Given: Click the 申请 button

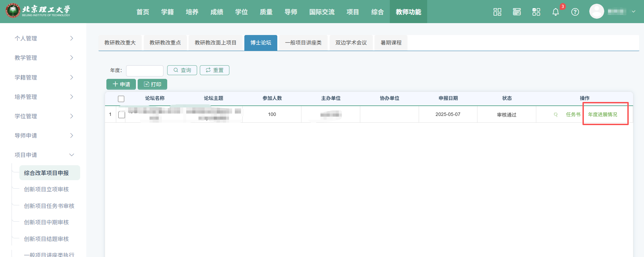Looking at the screenshot, I should [x=121, y=84].
